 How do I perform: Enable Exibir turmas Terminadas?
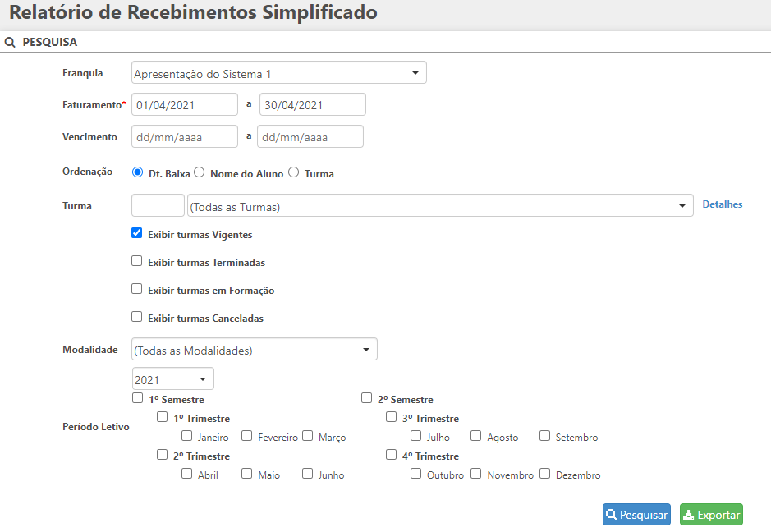137,261
